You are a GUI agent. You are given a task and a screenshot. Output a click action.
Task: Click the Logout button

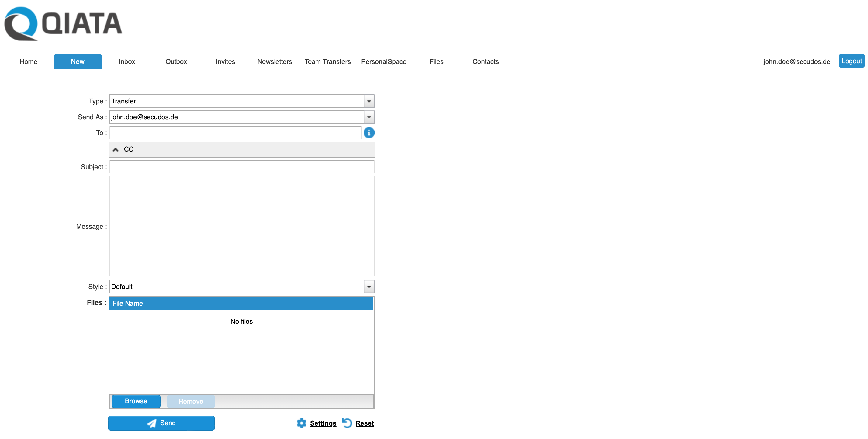point(851,61)
